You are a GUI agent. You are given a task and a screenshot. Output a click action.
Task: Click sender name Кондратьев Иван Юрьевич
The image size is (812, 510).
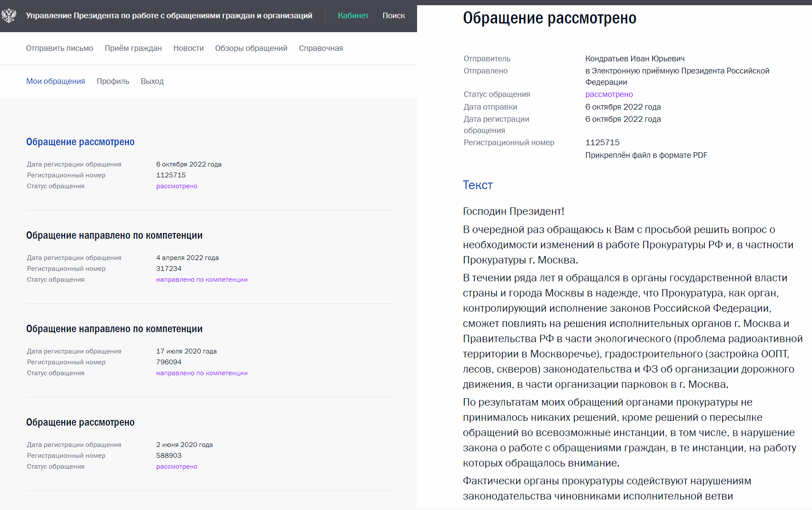tap(635, 59)
